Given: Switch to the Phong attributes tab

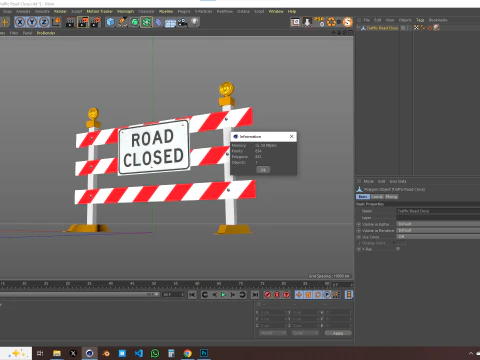Looking at the screenshot, I should click(391, 197).
